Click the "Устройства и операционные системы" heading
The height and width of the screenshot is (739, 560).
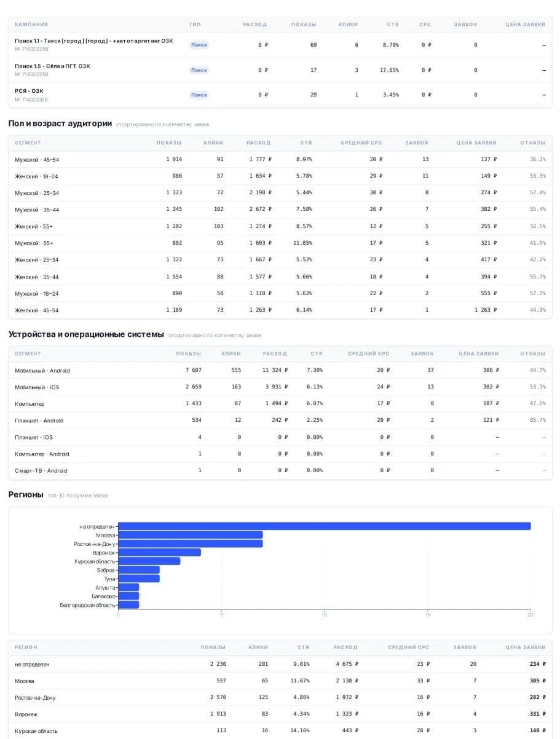[86, 334]
